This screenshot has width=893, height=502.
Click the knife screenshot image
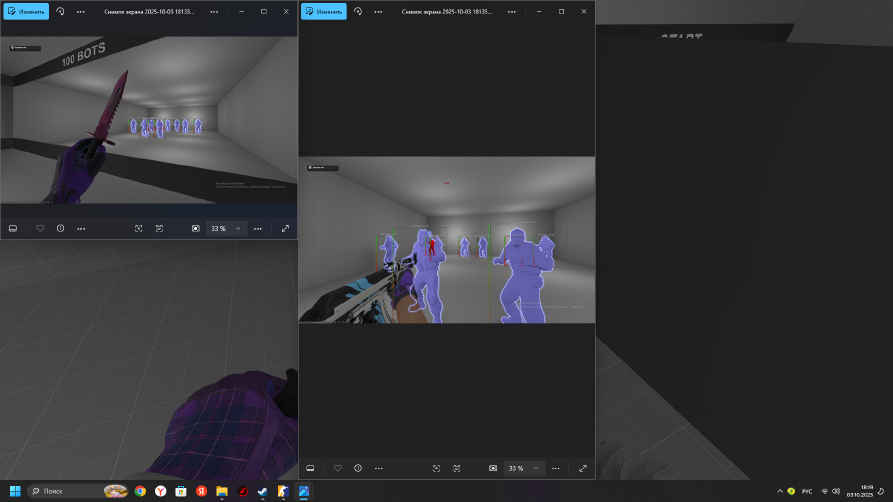(149, 120)
